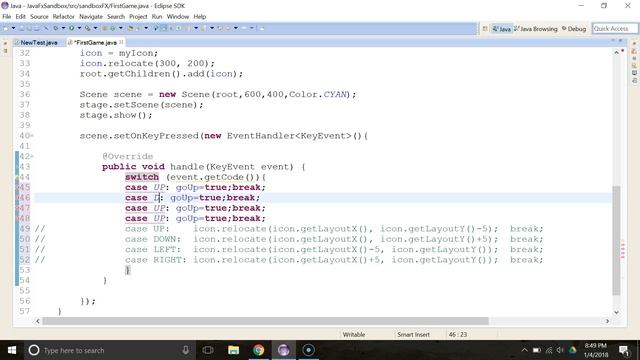Click the horizontal scrollbar right arrow
Screen dimensions: 640x360
[x=607, y=321]
